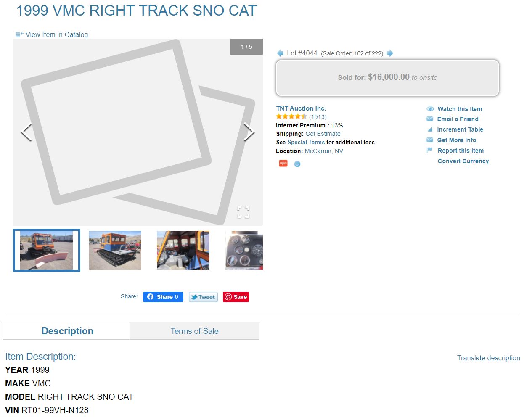Click Translate description link
Viewport: 524px width, 420px height.
(x=488, y=358)
